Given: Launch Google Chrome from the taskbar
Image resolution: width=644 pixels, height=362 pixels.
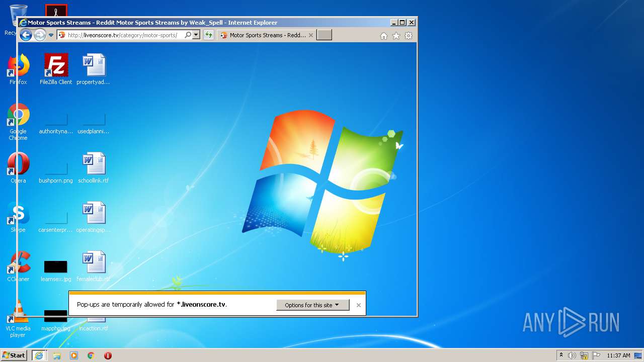Looking at the screenshot, I should tap(91, 355).
